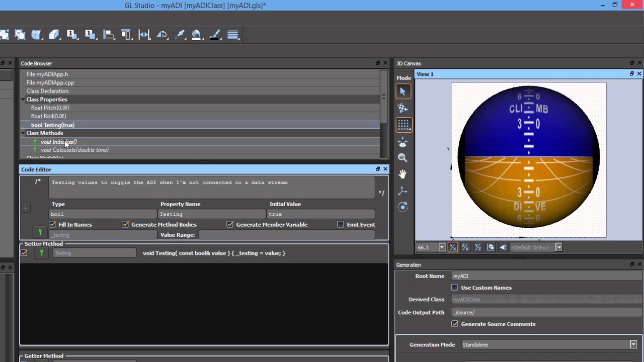This screenshot has height=362, width=644.
Task: Click the minus collapse button beside Type
Action: click(26, 208)
